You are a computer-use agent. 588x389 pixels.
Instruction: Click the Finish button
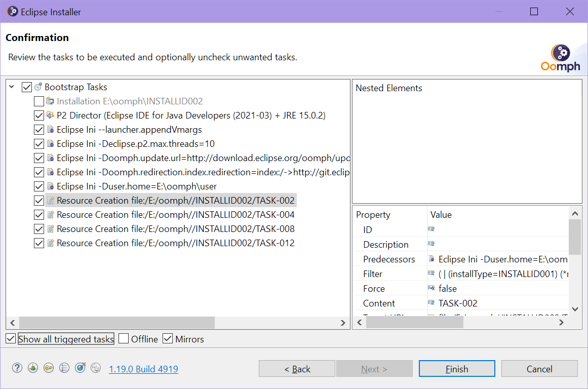click(457, 369)
